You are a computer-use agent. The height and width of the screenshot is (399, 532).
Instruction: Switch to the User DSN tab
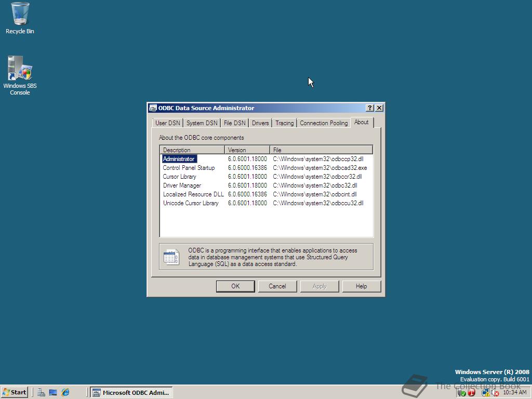pyautogui.click(x=168, y=123)
